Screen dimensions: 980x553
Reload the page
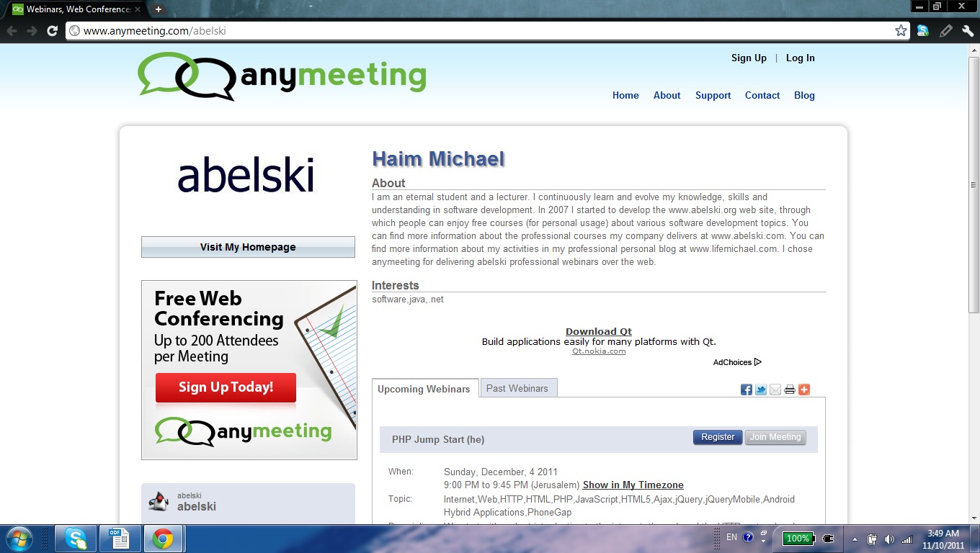coord(52,31)
